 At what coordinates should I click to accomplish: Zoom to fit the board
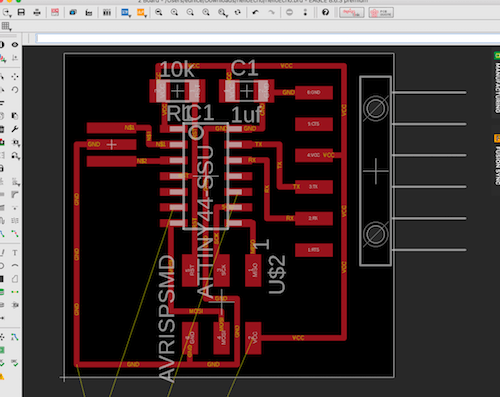(x=159, y=13)
